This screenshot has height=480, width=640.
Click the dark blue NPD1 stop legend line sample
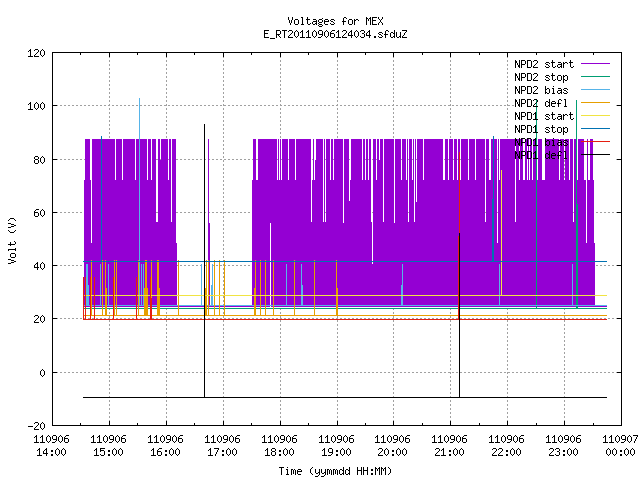point(596,129)
